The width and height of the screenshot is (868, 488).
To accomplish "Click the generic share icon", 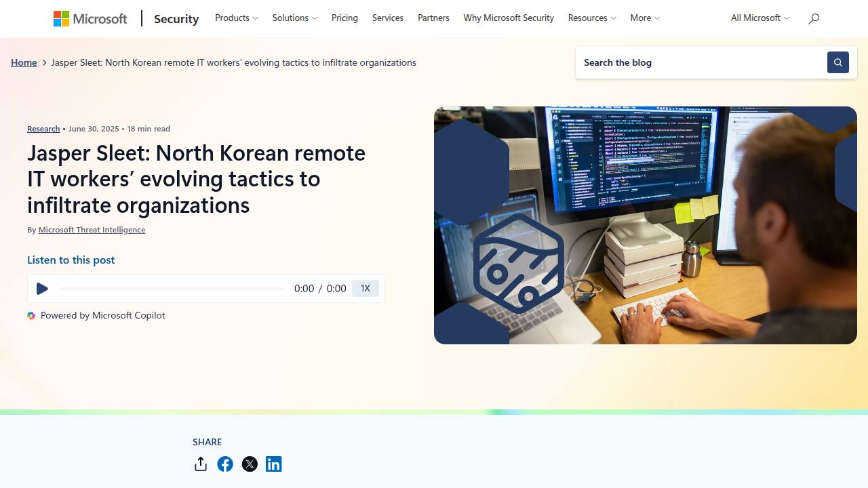I will point(201,464).
